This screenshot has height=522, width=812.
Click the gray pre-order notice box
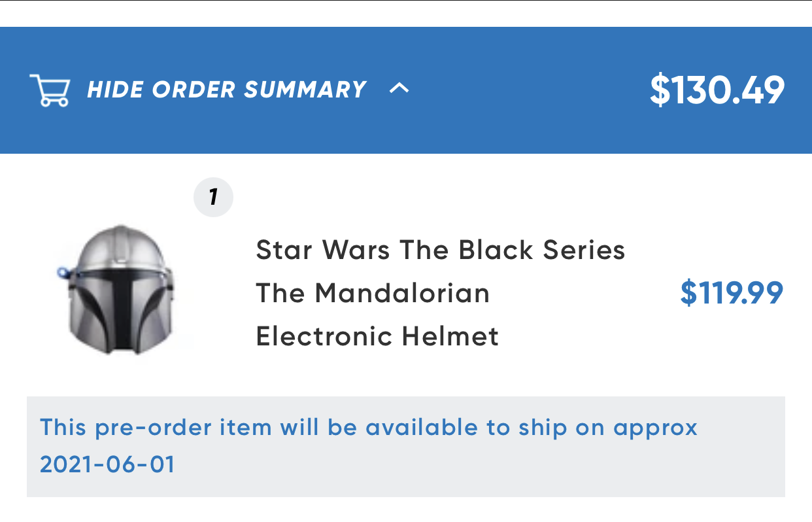click(406, 447)
